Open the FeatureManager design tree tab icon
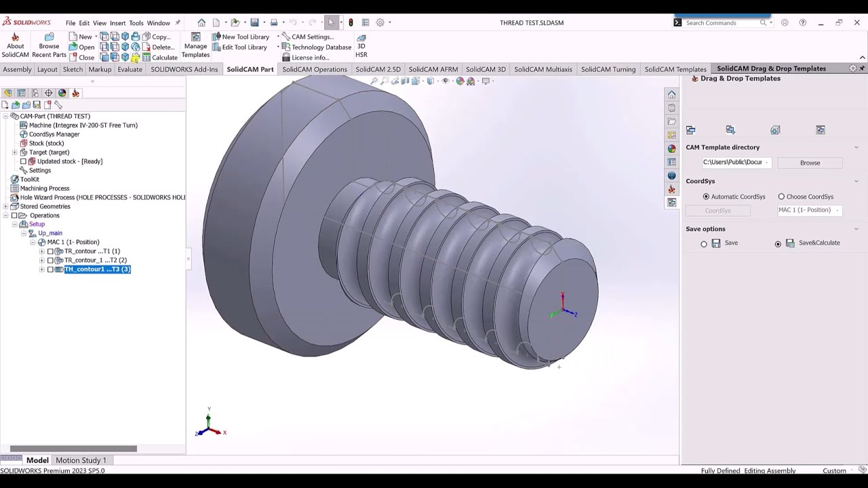The width and height of the screenshot is (868, 488). [x=7, y=93]
